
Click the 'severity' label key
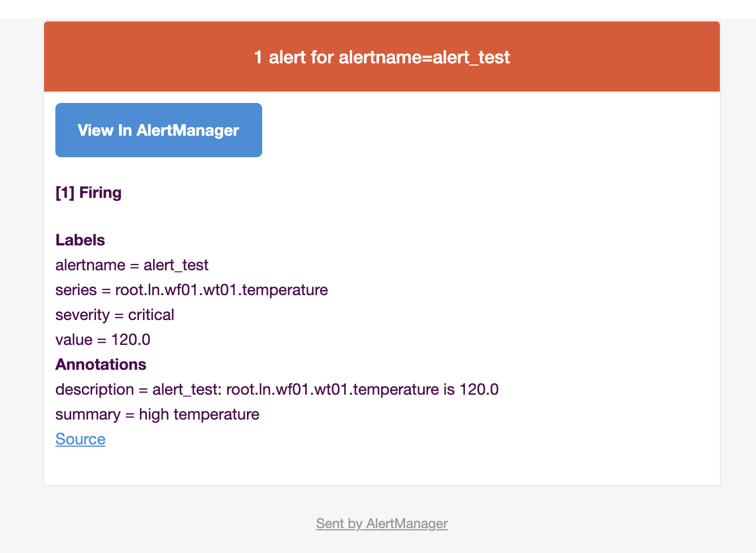[82, 315]
